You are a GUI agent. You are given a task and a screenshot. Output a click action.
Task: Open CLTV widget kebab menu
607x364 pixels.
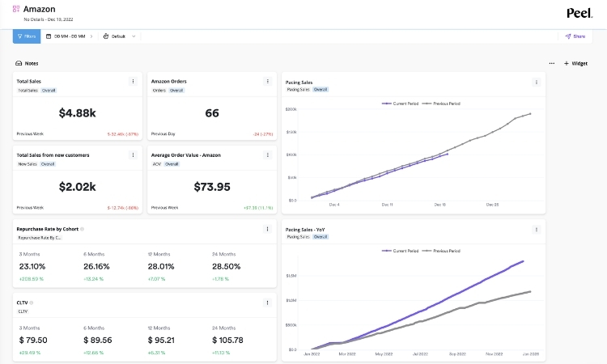(267, 303)
